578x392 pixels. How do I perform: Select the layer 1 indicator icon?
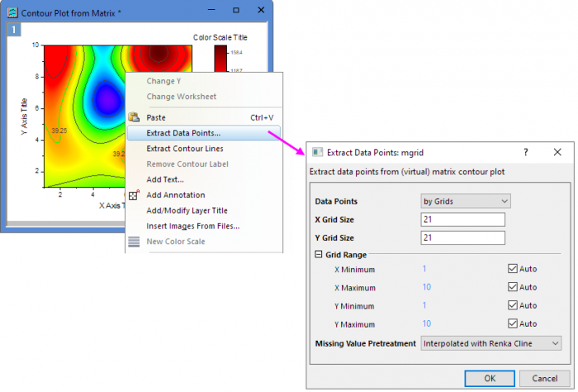pos(13,30)
